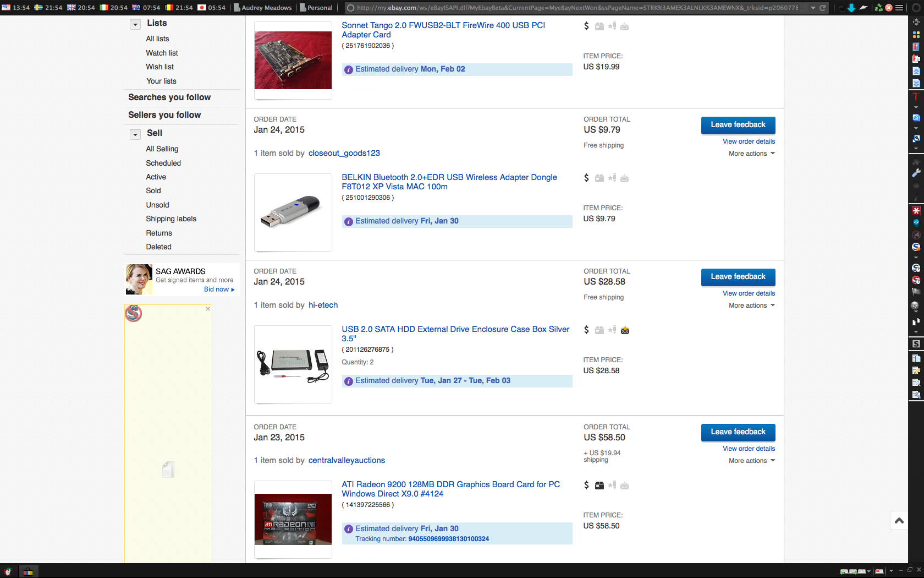The height and width of the screenshot is (578, 924).
Task: Leave feedback for centralvalleyauctions order
Action: (x=738, y=432)
